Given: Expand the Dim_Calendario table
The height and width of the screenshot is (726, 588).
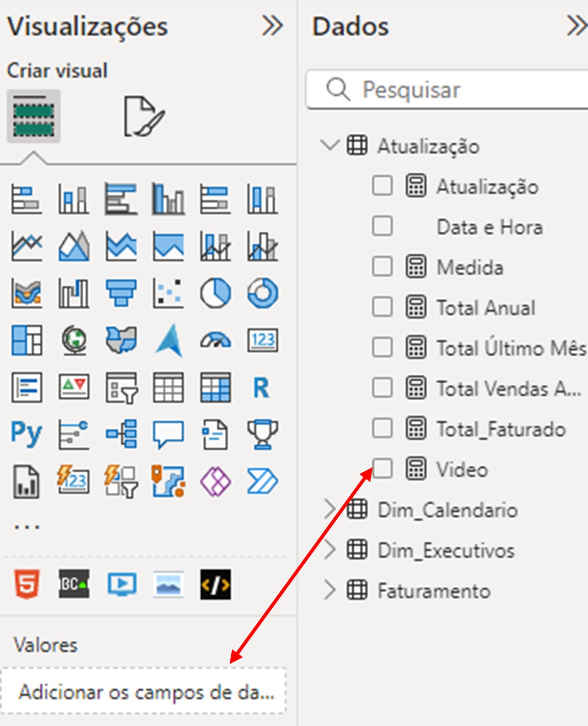Looking at the screenshot, I should (329, 510).
